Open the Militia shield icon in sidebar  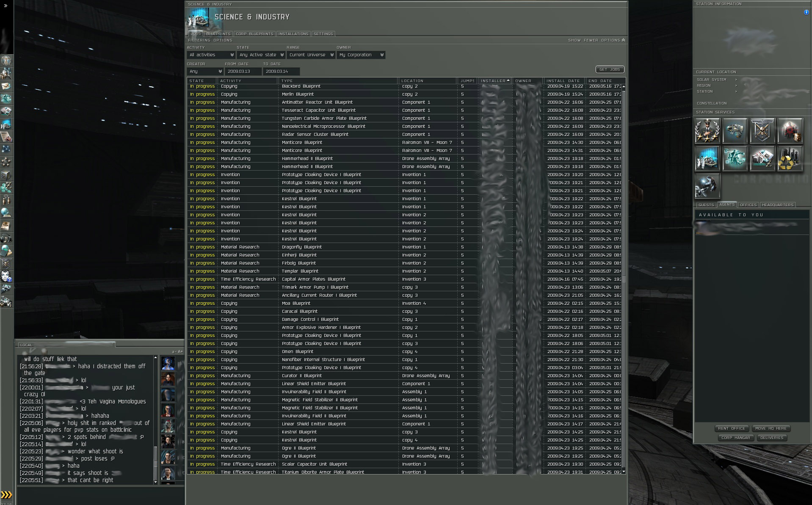click(x=6, y=264)
